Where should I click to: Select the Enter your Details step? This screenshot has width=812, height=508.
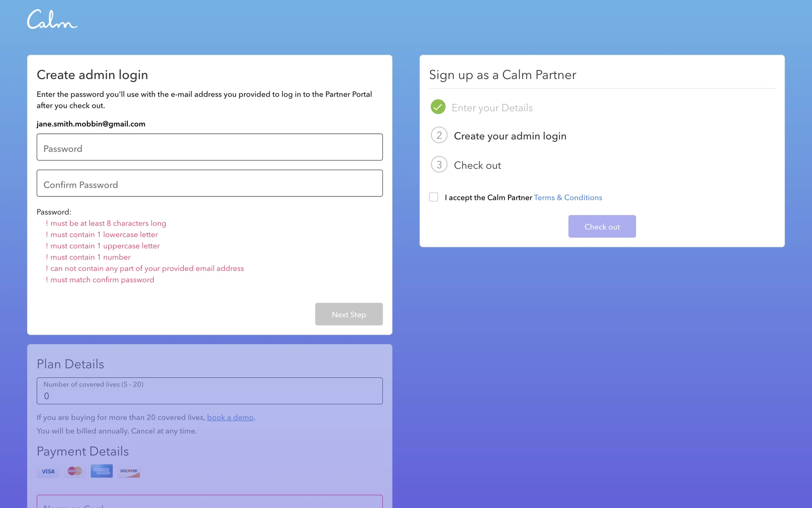pyautogui.click(x=492, y=108)
